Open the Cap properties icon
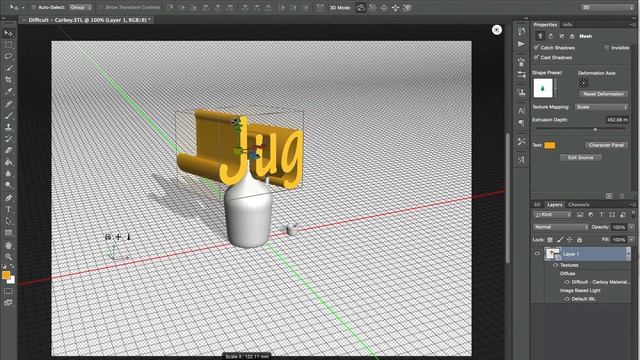The image size is (640, 360). point(562,36)
